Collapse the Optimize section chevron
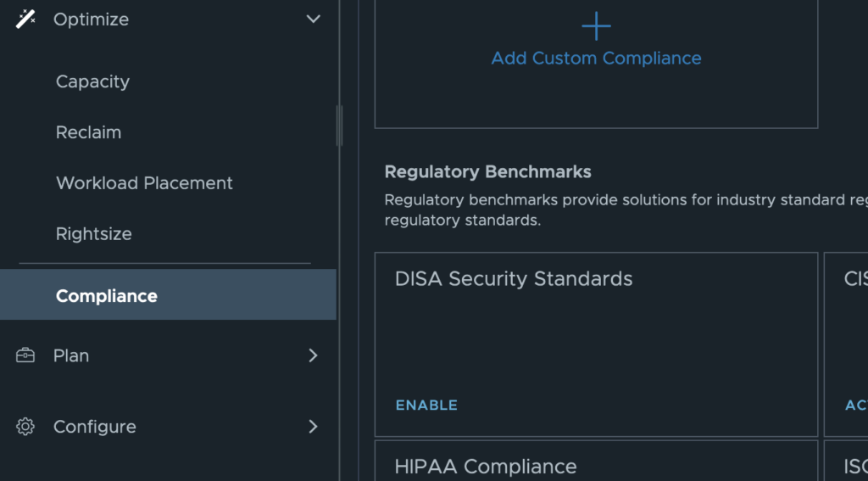 (313, 19)
